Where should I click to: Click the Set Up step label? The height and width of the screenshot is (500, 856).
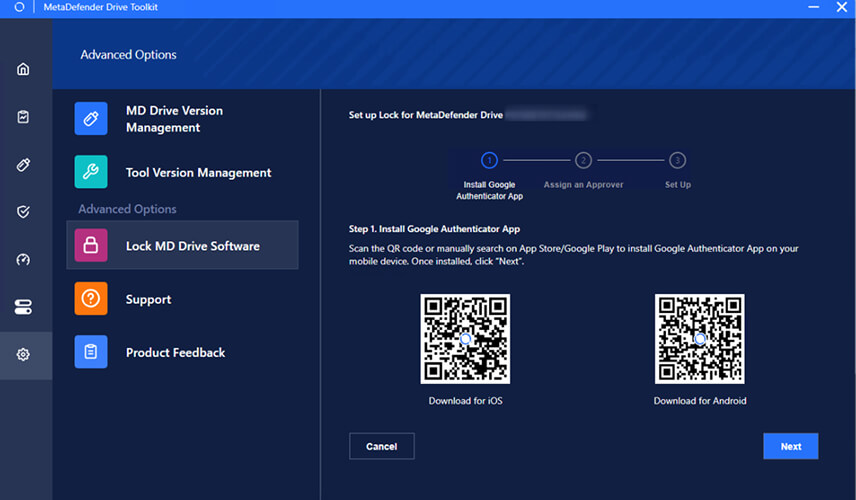677,185
